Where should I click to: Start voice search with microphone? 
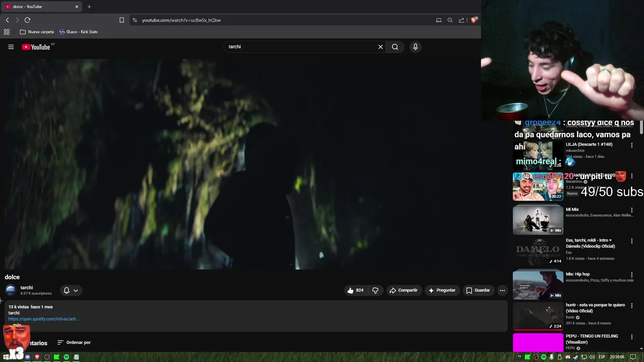415,47
